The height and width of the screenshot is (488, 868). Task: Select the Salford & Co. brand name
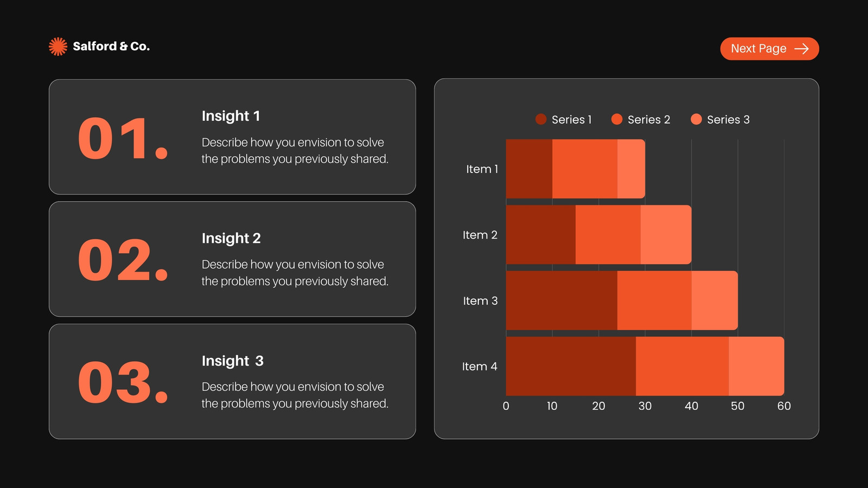[x=111, y=47]
